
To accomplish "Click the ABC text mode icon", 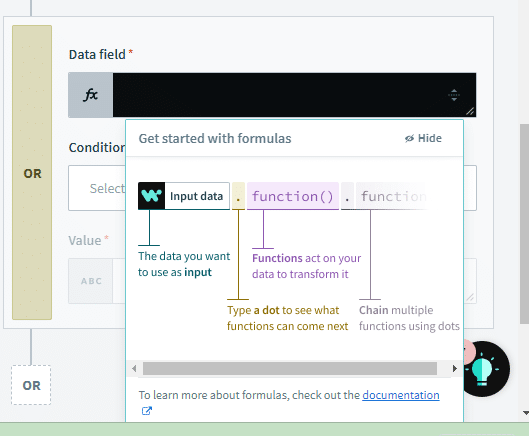I will coord(90,281).
